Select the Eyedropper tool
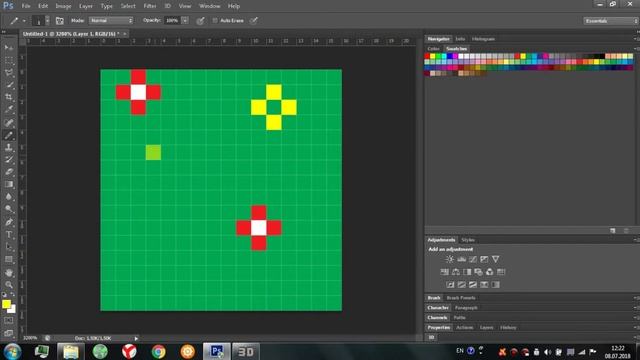Image resolution: width=640 pixels, height=360 pixels. pos(9,109)
